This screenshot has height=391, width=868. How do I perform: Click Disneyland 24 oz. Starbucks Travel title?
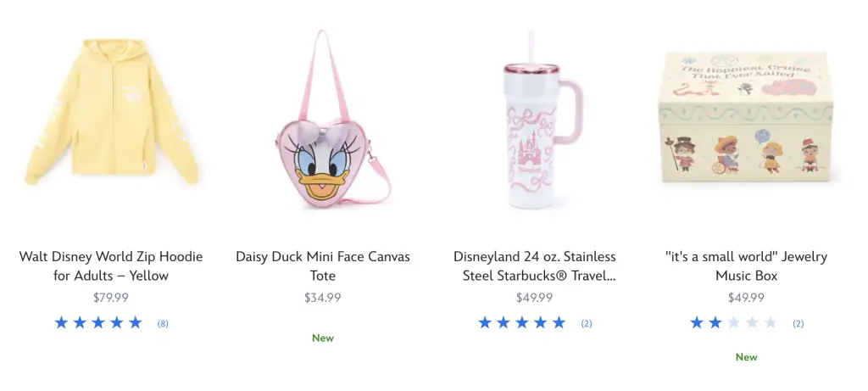click(x=534, y=265)
